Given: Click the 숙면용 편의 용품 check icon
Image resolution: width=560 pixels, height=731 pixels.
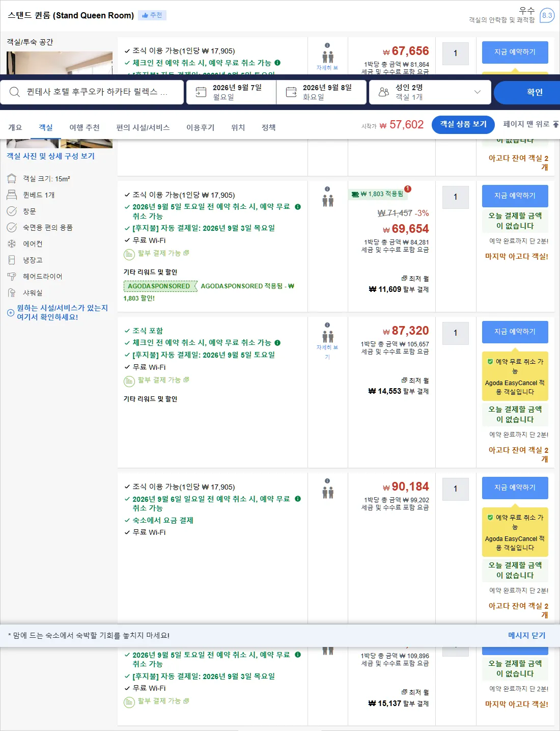Looking at the screenshot, I should [x=12, y=228].
